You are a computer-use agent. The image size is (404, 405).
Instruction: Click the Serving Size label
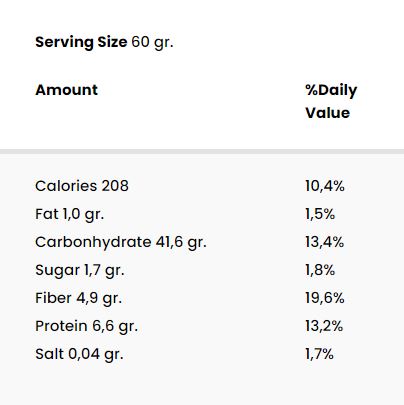(81, 43)
